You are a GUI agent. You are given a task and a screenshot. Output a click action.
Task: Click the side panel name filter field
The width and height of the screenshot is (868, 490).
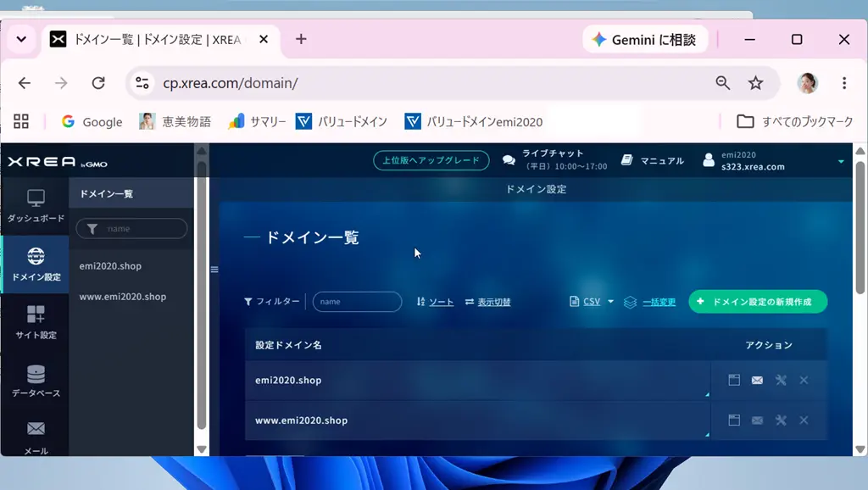pyautogui.click(x=131, y=229)
